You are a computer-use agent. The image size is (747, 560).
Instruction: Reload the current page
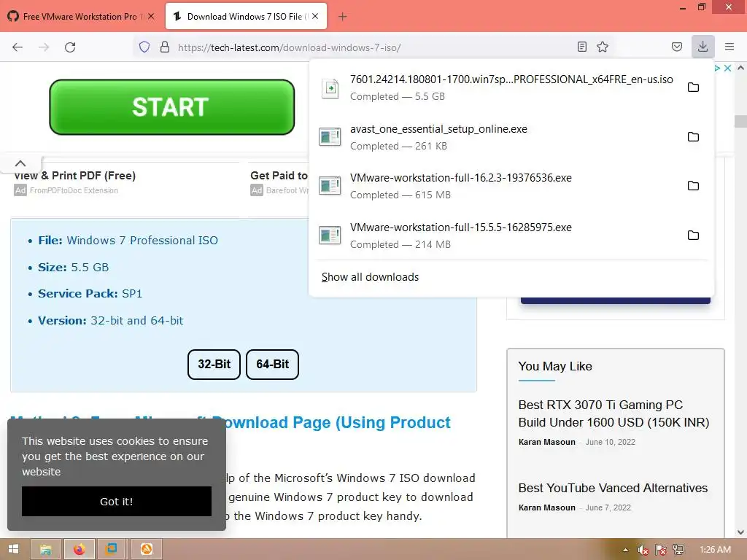70,47
